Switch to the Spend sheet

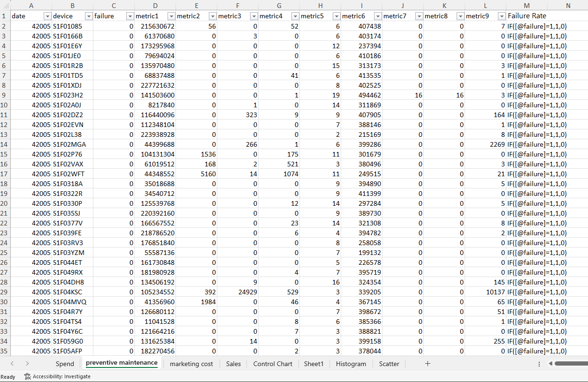point(65,363)
